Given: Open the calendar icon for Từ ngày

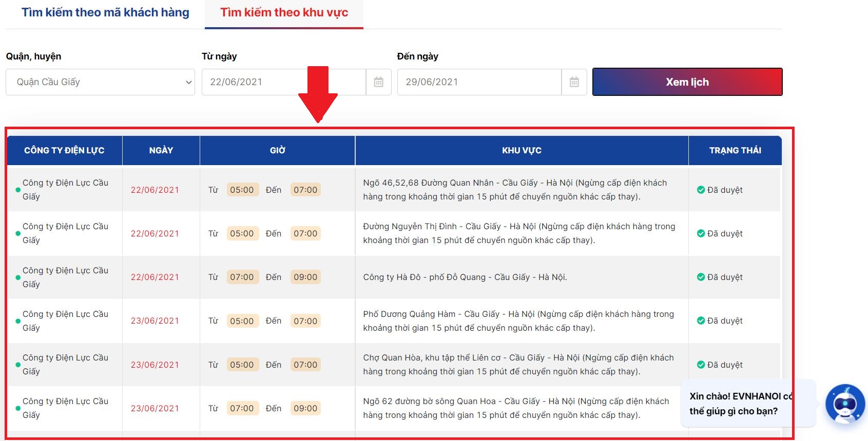Looking at the screenshot, I should (378, 82).
